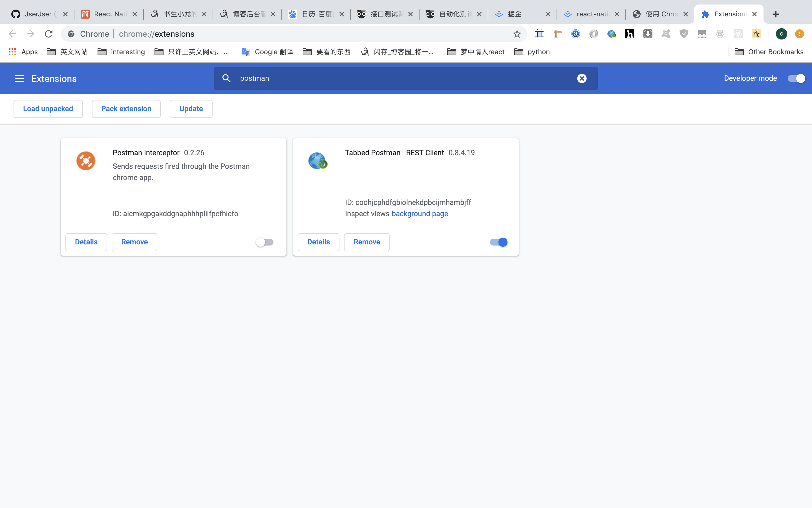Open the React DevTools atom icon
This screenshot has height=508, width=812.
click(720, 34)
